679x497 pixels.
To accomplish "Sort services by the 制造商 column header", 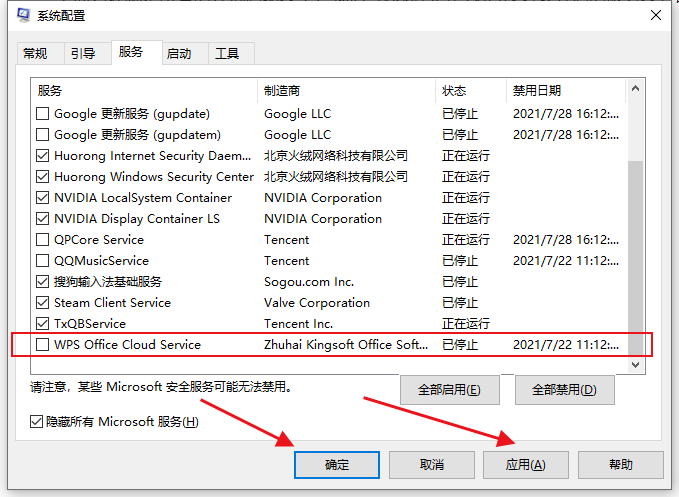I will pyautogui.click(x=345, y=91).
